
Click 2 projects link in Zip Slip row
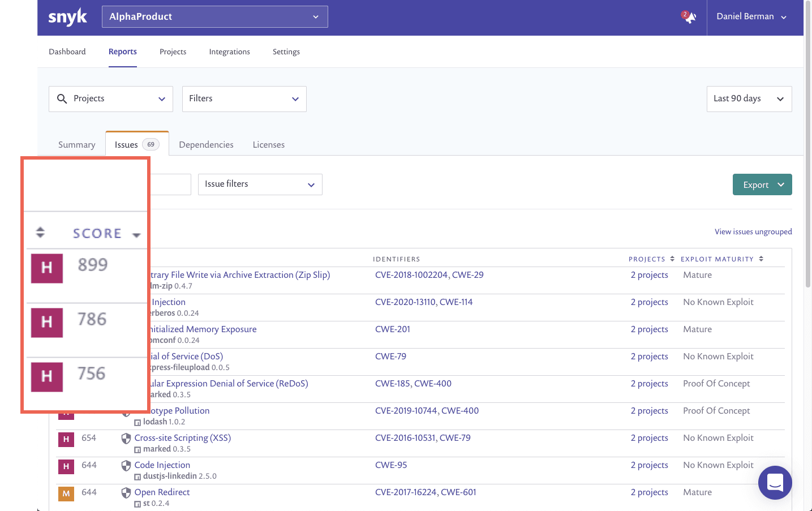coord(650,275)
